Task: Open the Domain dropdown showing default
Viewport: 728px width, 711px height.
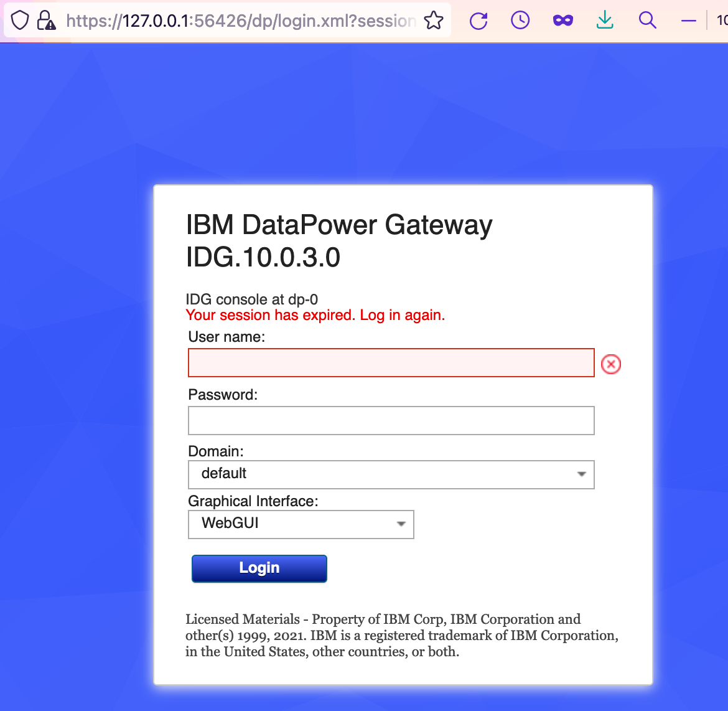Action: pyautogui.click(x=391, y=474)
